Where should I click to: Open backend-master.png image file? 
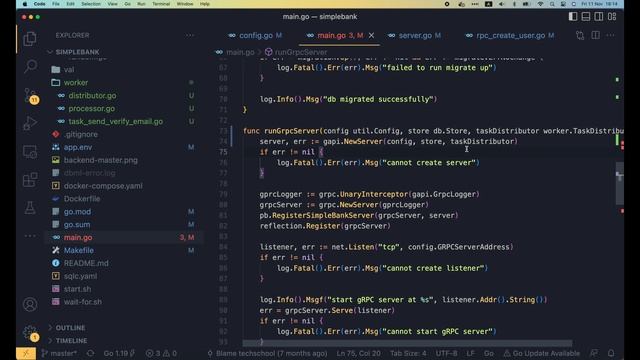point(100,160)
